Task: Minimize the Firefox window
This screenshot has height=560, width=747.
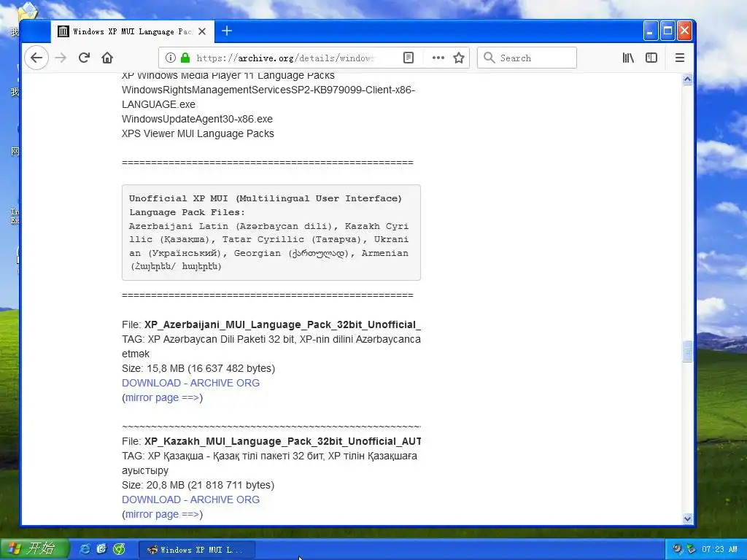Action: click(650, 31)
